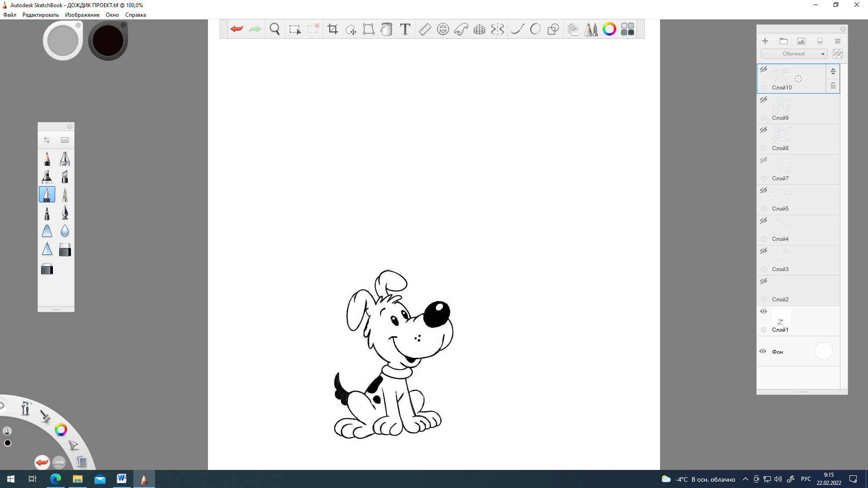
Task: Open the Редактировать menu
Action: coord(41,15)
